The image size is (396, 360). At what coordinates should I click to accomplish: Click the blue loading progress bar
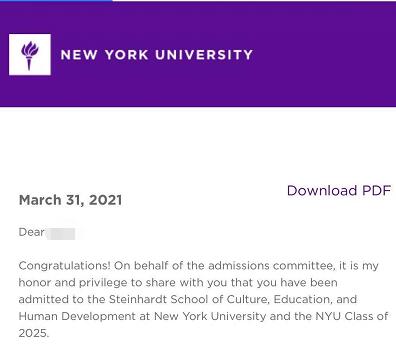pyautogui.click(x=56, y=1)
